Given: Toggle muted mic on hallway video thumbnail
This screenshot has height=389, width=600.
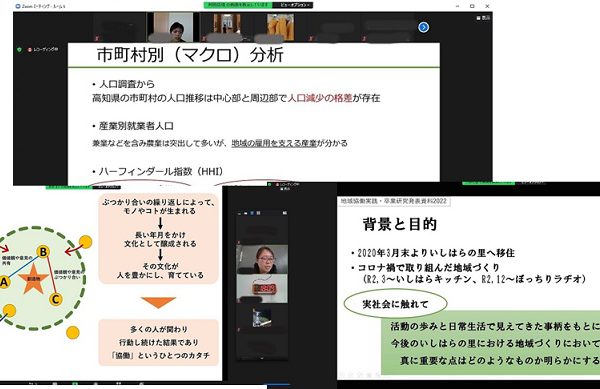Looking at the screenshot, I should [204, 39].
